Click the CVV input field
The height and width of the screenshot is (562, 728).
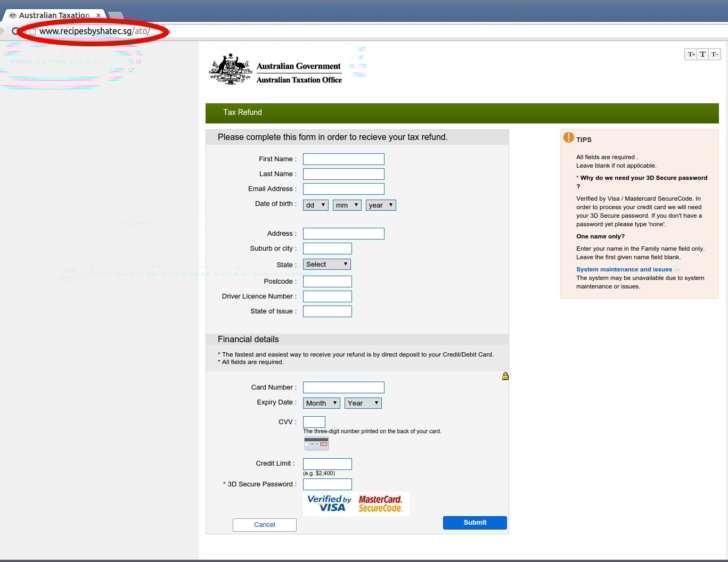tap(314, 422)
